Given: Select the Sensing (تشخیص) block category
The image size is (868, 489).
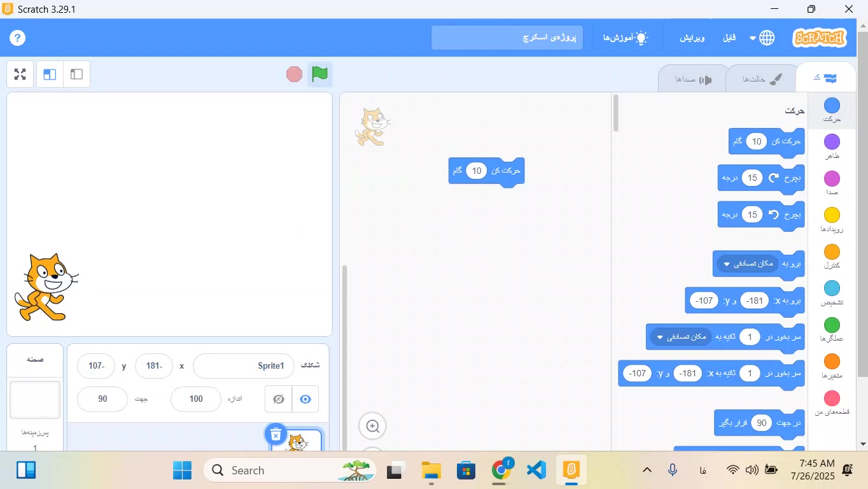Looking at the screenshot, I should (x=832, y=293).
